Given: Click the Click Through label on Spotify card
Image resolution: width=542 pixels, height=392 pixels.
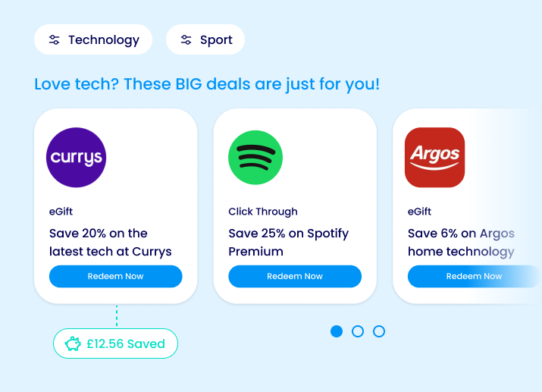Looking at the screenshot, I should coord(263,212).
